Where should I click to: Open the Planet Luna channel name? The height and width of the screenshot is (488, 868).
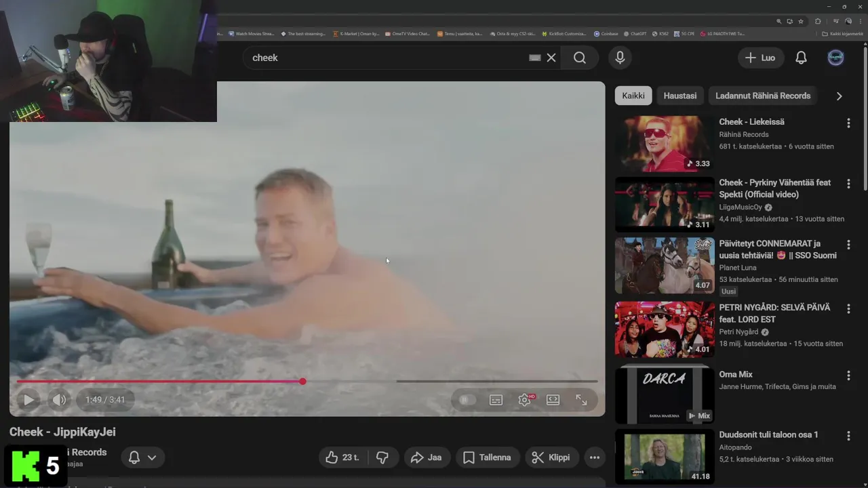738,268
